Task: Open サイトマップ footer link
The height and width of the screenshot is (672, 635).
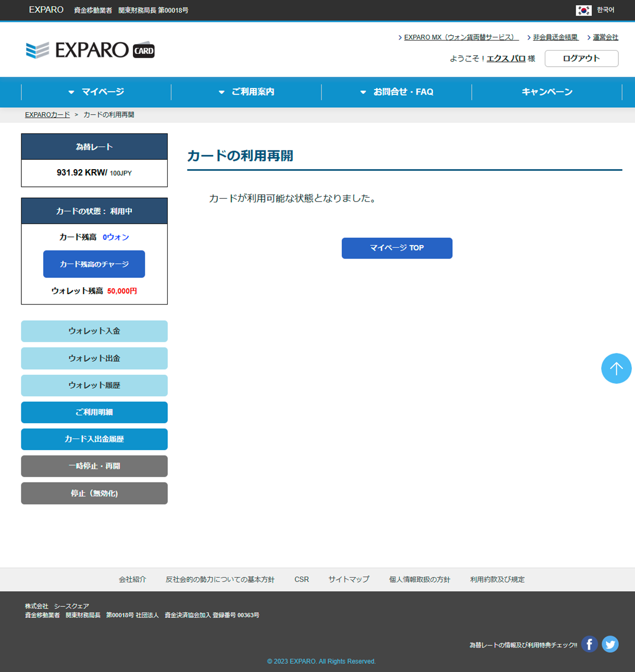Action: point(348,579)
